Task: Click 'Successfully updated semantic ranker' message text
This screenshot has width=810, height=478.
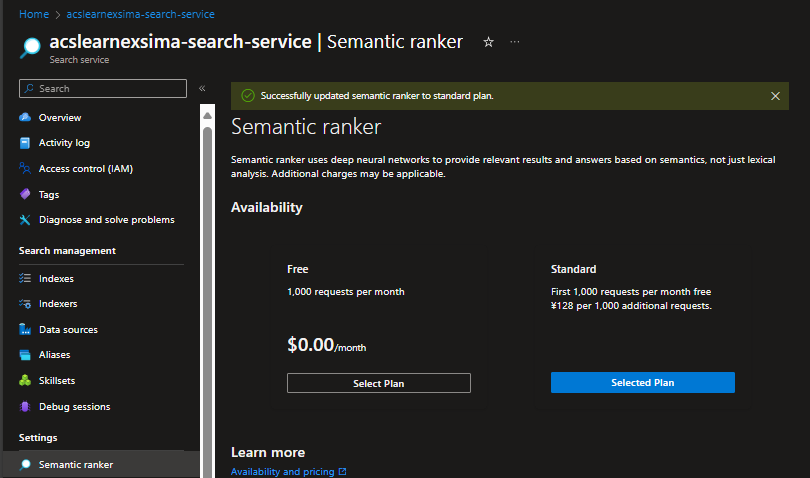Action: coord(377,96)
